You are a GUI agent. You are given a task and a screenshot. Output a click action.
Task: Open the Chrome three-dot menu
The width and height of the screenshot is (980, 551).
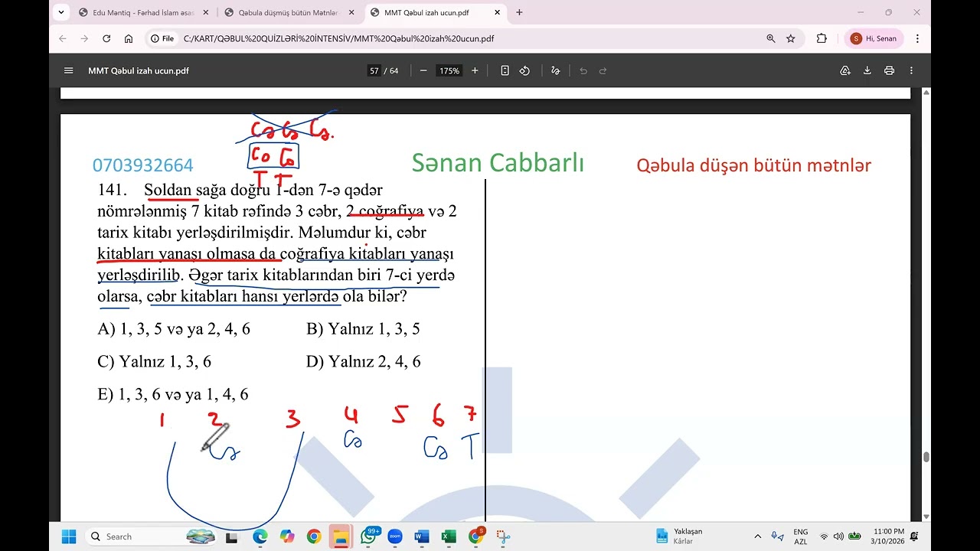click(x=917, y=38)
